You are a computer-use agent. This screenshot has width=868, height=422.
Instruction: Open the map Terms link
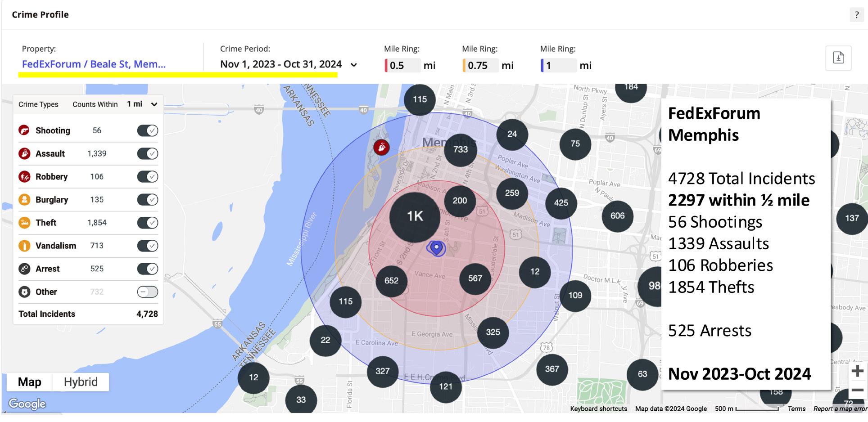click(796, 409)
